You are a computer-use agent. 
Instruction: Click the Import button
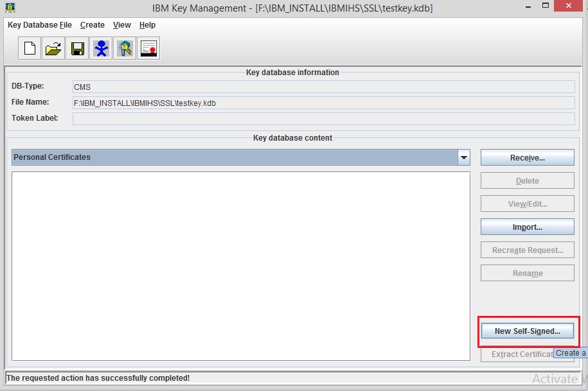pos(527,227)
